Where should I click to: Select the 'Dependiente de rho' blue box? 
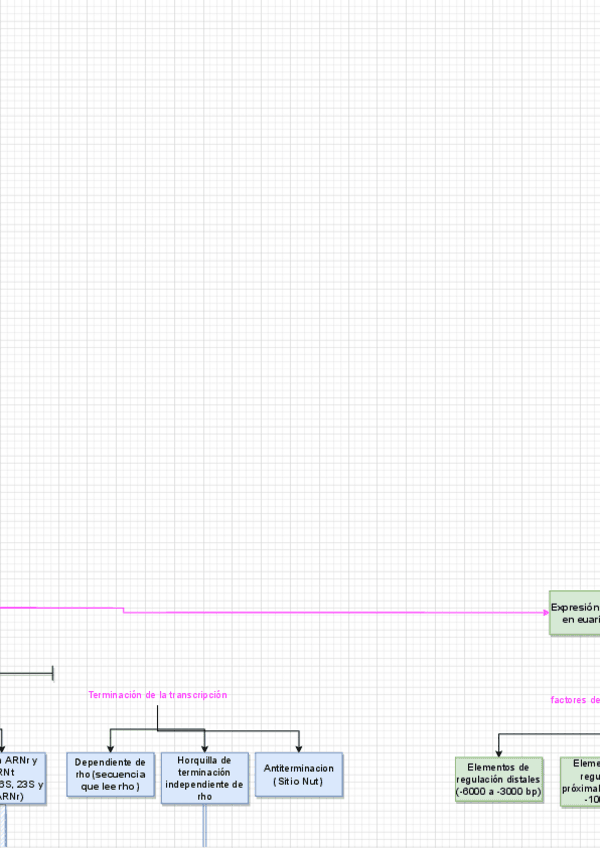tap(110, 775)
